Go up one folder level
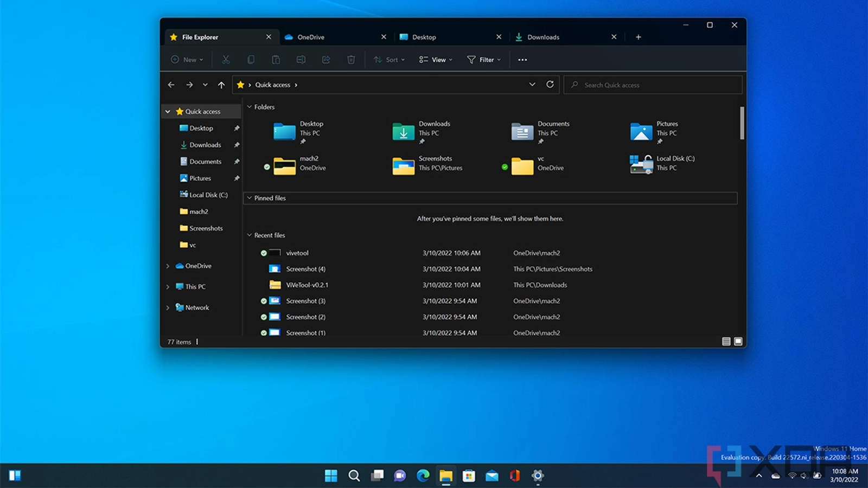This screenshot has height=488, width=868. (221, 85)
